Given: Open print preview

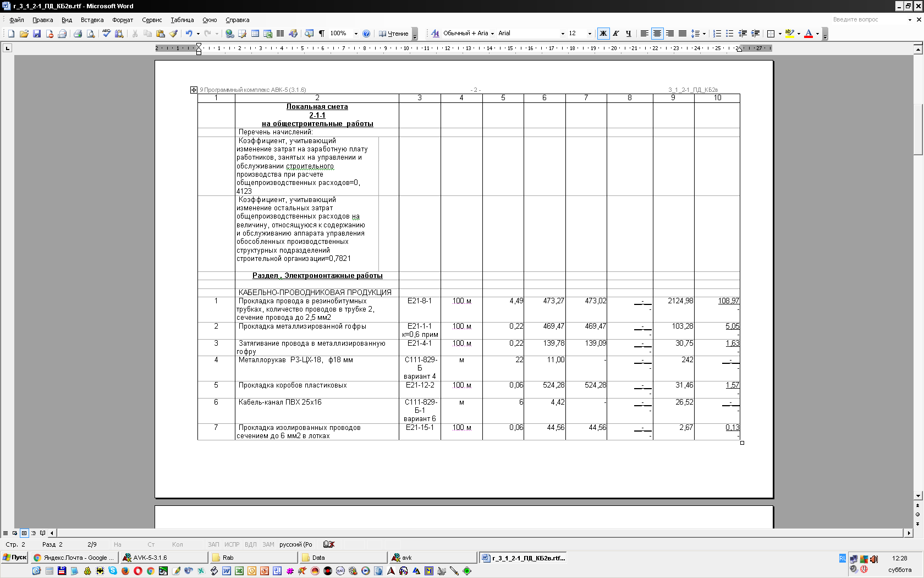Looking at the screenshot, I should 91,34.
